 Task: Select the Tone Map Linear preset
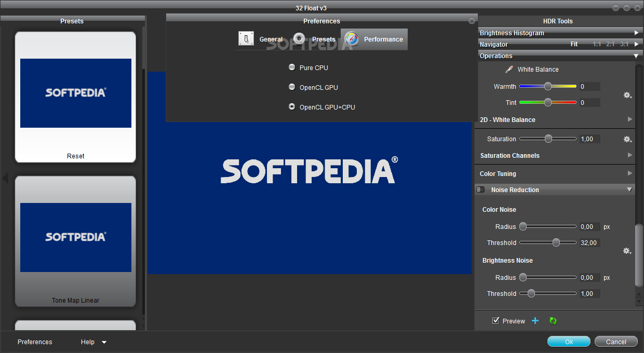(76, 241)
